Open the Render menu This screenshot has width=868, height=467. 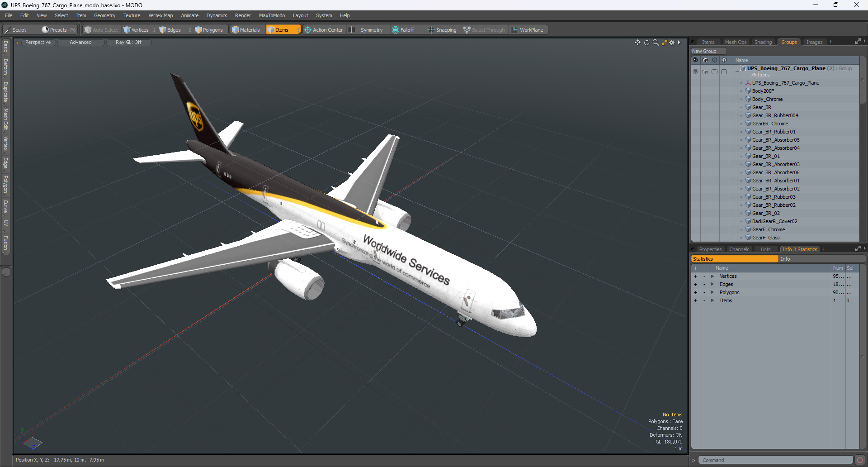pos(243,15)
